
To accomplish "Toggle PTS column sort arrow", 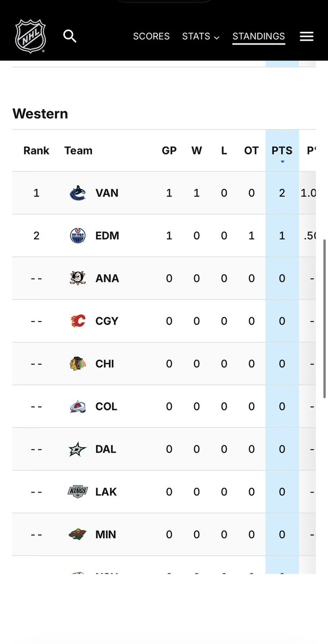I will tap(282, 162).
